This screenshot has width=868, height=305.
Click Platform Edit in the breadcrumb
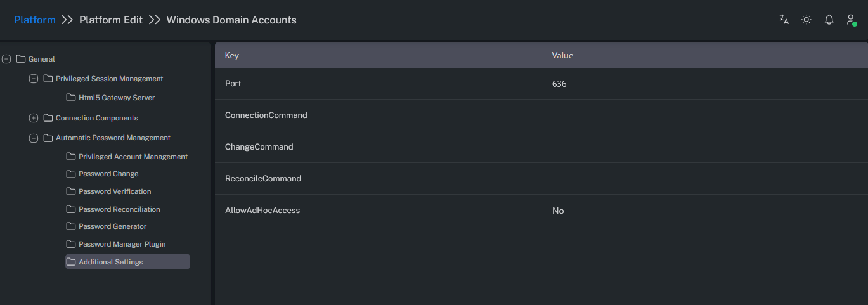point(111,20)
